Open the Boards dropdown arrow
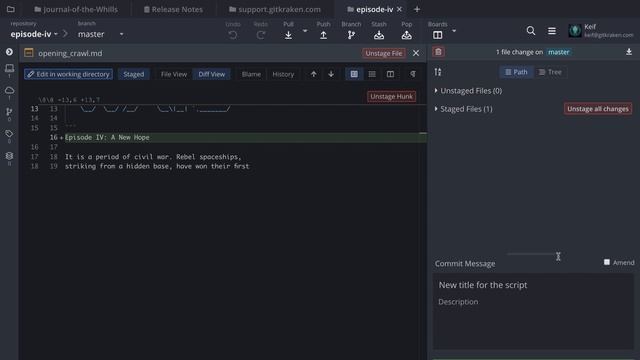Image resolution: width=640 pixels, height=360 pixels. [454, 31]
